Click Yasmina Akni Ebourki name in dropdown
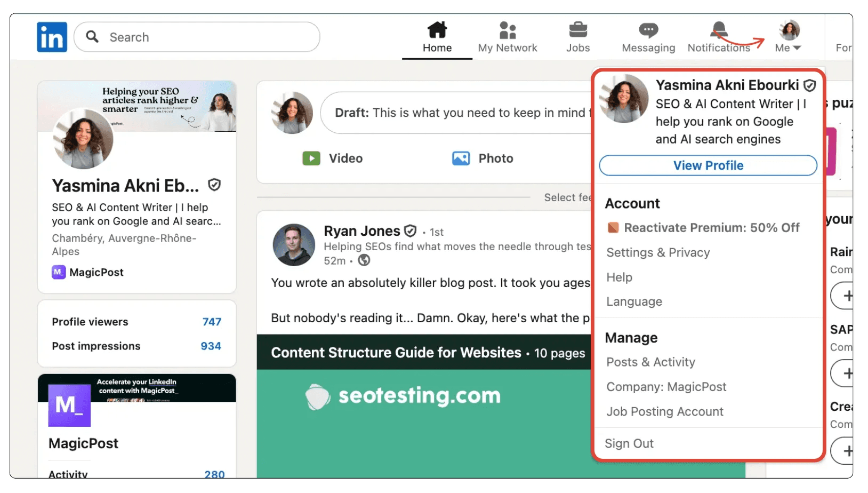Image resolution: width=868 pixels, height=493 pixels. (x=727, y=85)
